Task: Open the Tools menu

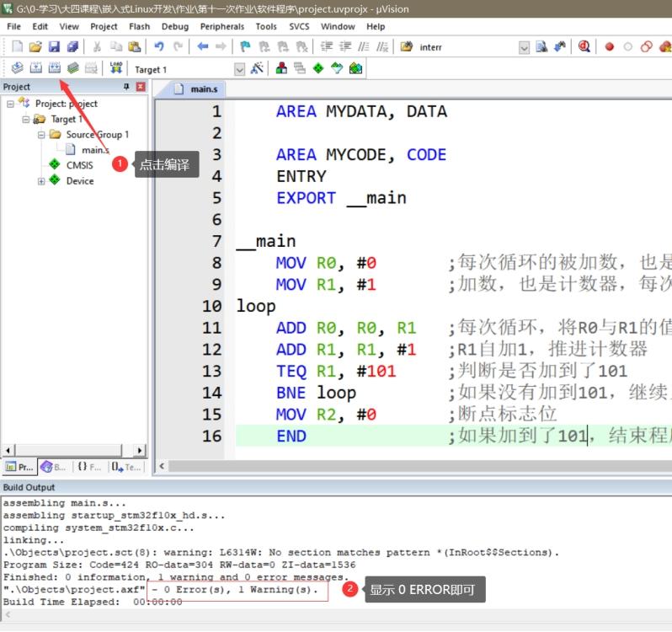Action: (266, 26)
